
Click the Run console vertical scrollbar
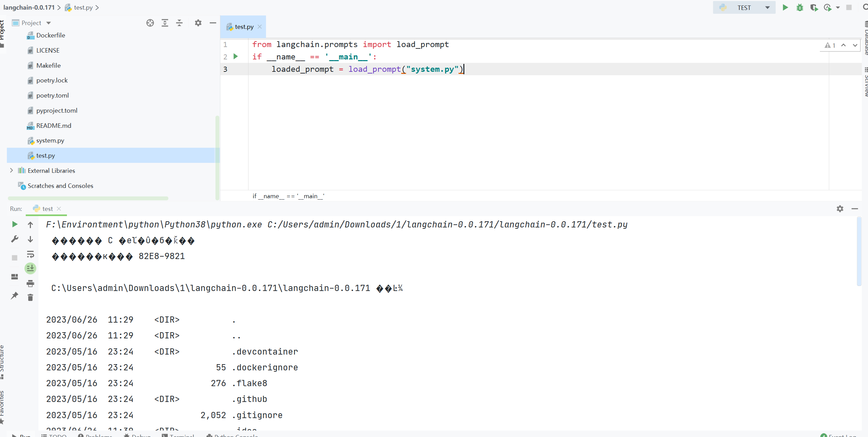coord(859,251)
